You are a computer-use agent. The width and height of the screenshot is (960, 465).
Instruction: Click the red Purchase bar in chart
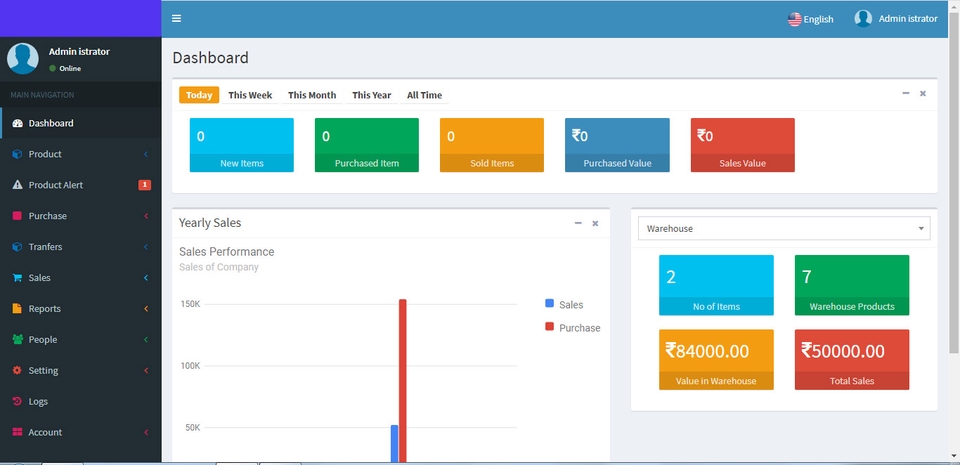[403, 381]
